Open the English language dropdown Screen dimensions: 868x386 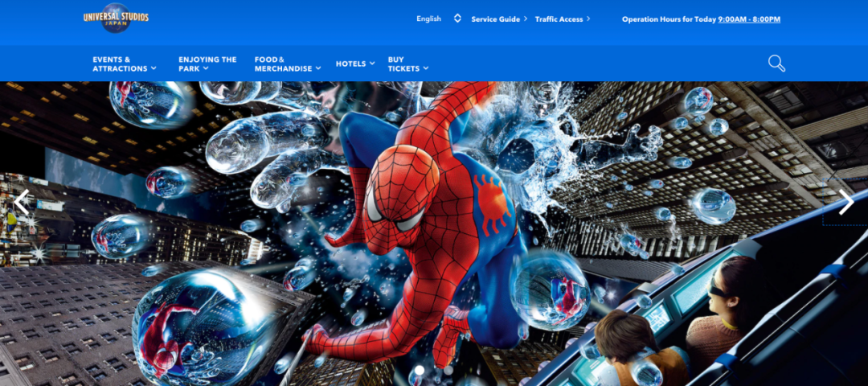pos(429,18)
